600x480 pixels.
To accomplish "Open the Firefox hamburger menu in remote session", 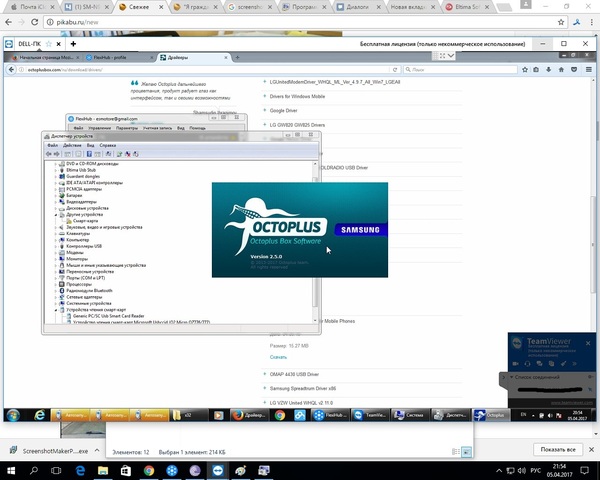I will point(589,70).
